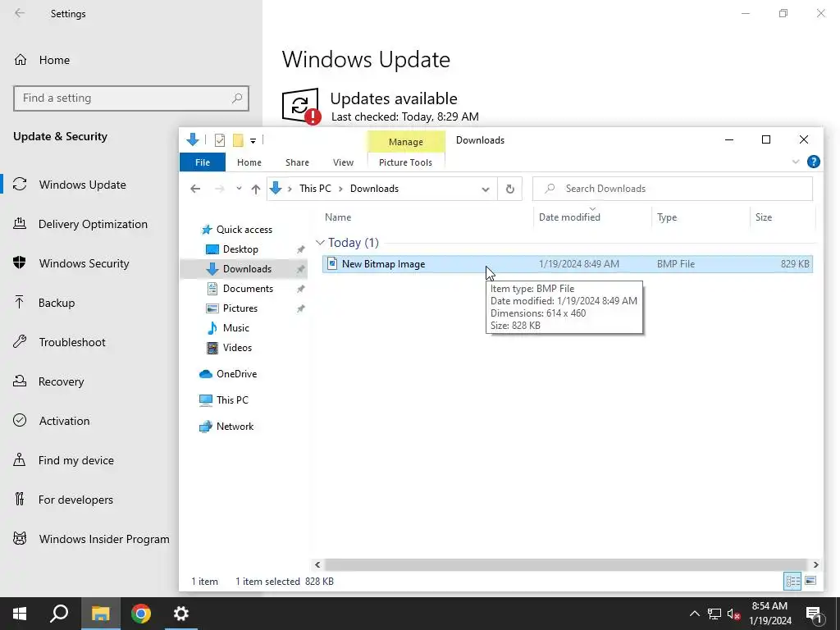
Task: Open address bar history dropdown
Action: (x=486, y=189)
